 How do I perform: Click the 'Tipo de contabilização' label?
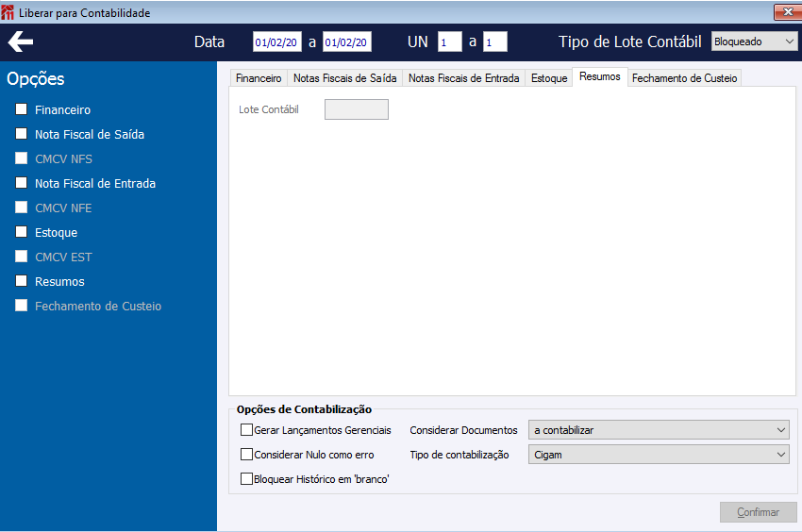[x=459, y=455]
